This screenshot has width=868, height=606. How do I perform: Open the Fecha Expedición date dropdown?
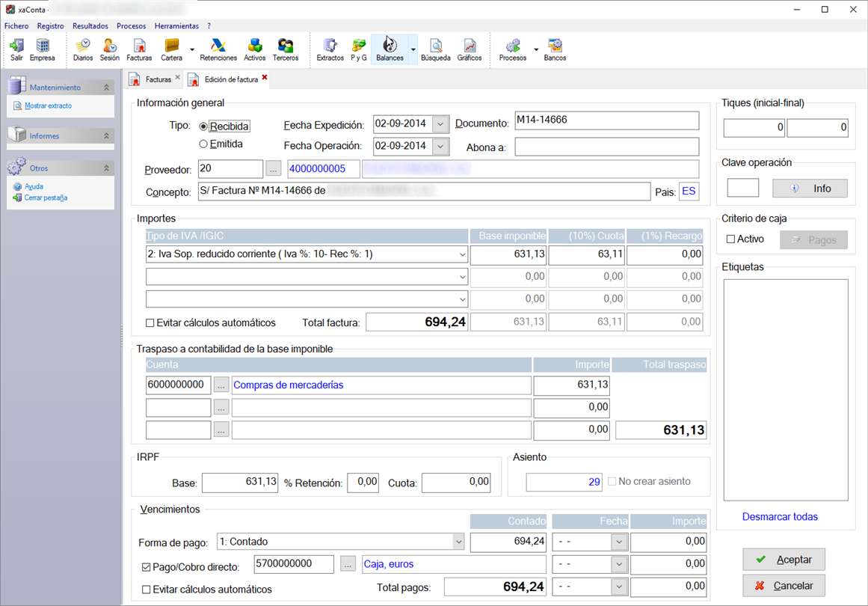440,124
